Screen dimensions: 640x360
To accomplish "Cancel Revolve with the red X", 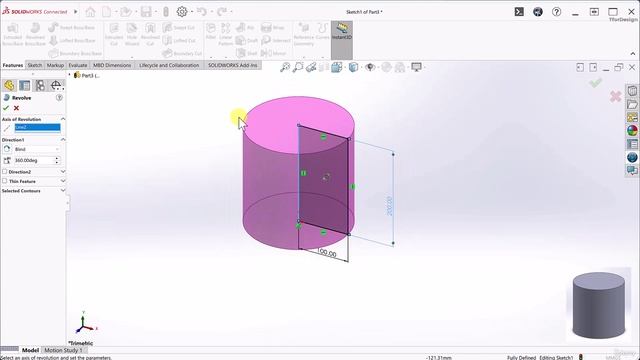I will pyautogui.click(x=16, y=108).
